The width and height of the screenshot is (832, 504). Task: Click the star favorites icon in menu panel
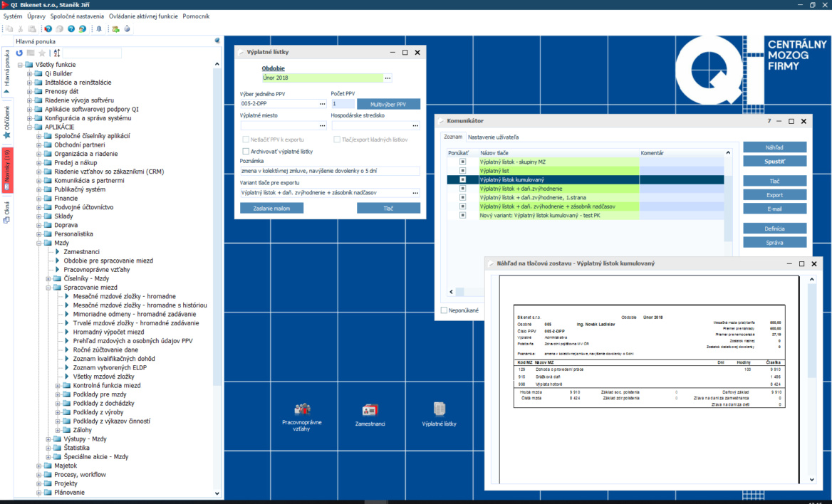pos(41,53)
